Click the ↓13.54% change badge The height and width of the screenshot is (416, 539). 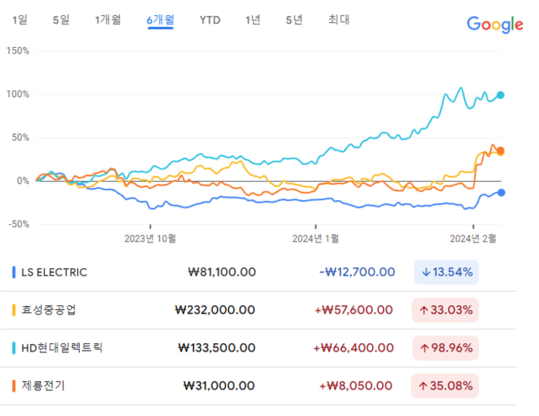coord(446,272)
